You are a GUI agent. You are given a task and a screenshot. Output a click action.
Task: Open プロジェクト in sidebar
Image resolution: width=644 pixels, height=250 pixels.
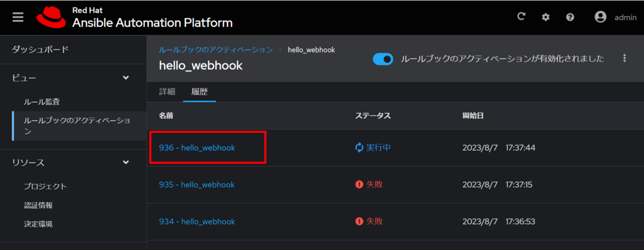pyautogui.click(x=45, y=186)
